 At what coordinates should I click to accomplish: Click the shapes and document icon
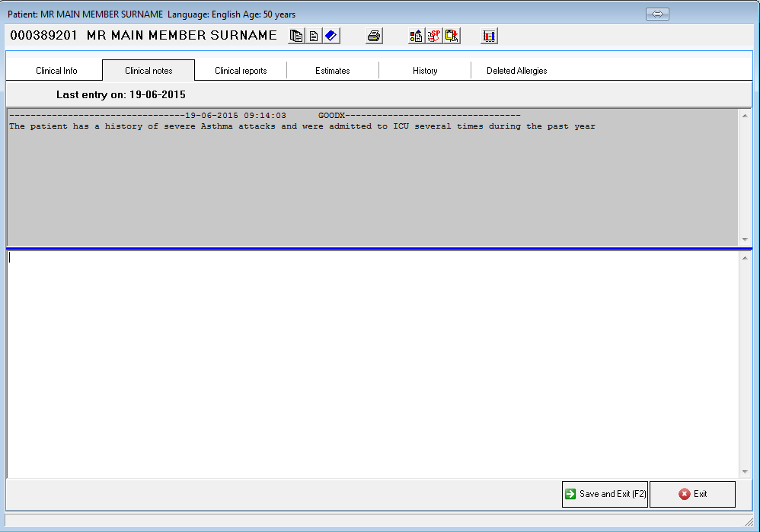click(417, 36)
